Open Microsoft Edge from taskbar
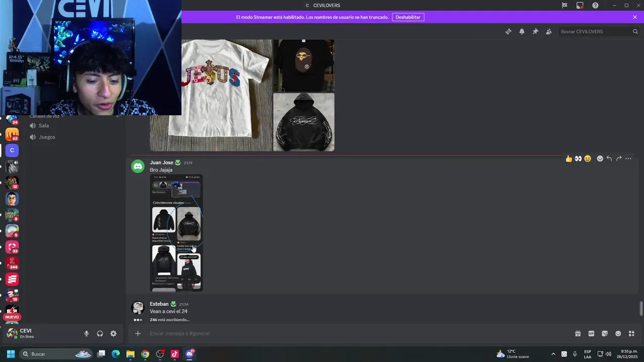This screenshot has width=644, height=362. [x=116, y=354]
